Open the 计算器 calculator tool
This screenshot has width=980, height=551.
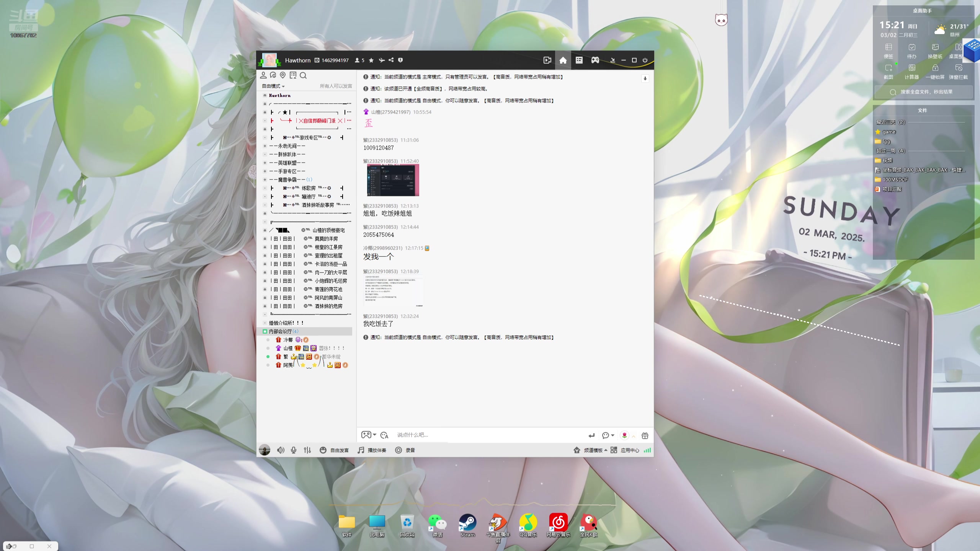[912, 72]
